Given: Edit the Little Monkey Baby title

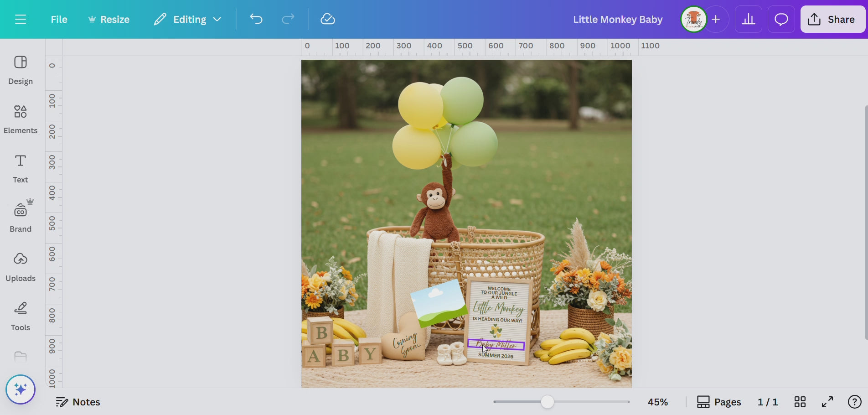Looking at the screenshot, I should [618, 19].
